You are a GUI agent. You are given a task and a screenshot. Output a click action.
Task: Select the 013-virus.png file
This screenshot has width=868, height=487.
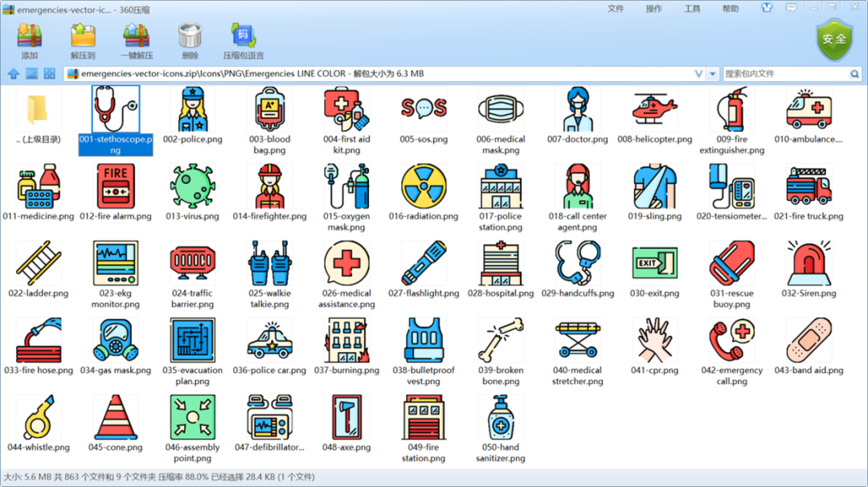click(x=193, y=193)
